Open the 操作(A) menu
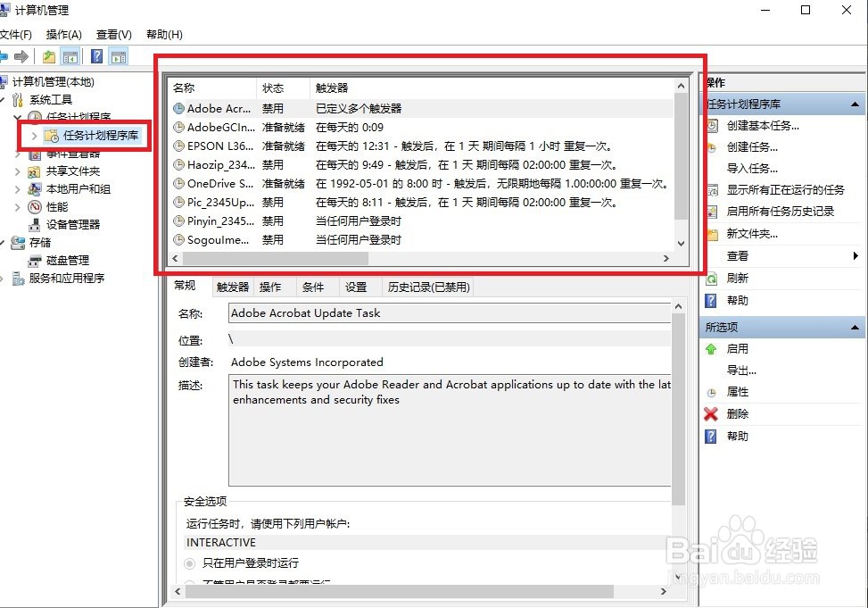 63,34
